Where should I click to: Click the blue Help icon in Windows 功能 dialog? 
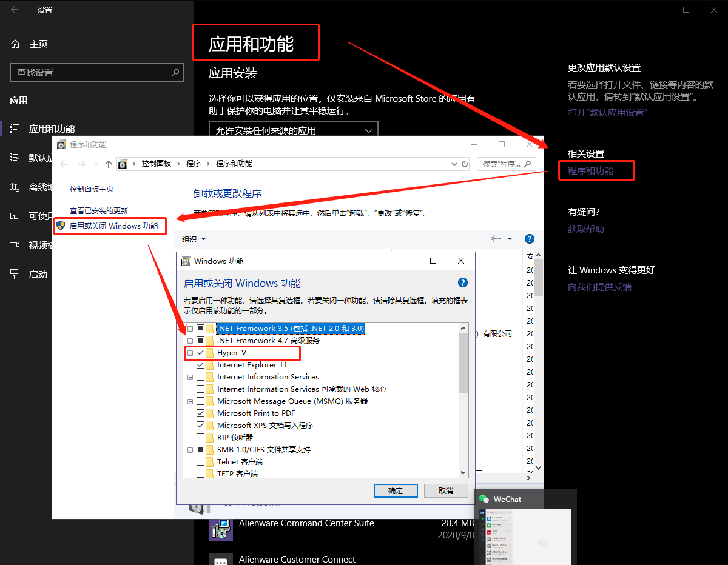[462, 282]
